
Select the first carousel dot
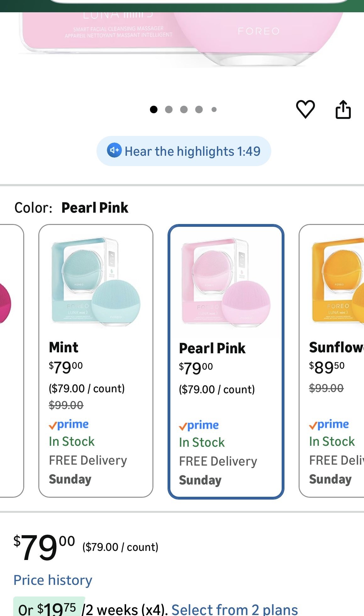(x=154, y=109)
